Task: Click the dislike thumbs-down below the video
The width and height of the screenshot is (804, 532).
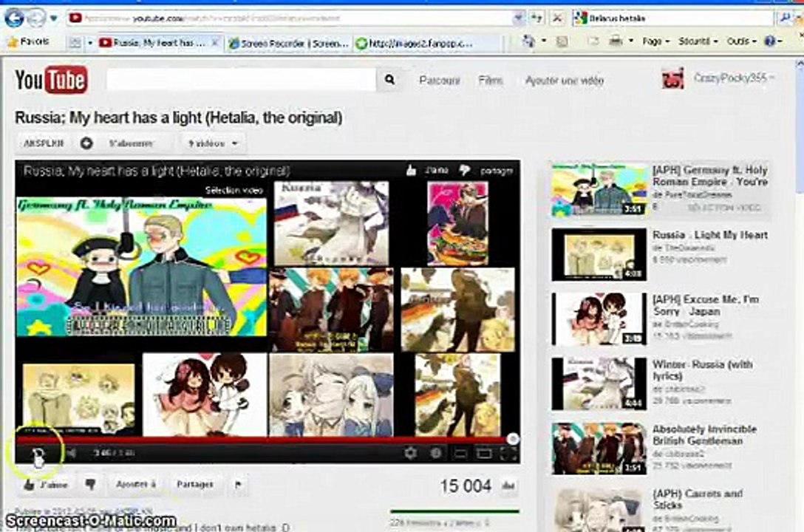Action: coord(91,484)
